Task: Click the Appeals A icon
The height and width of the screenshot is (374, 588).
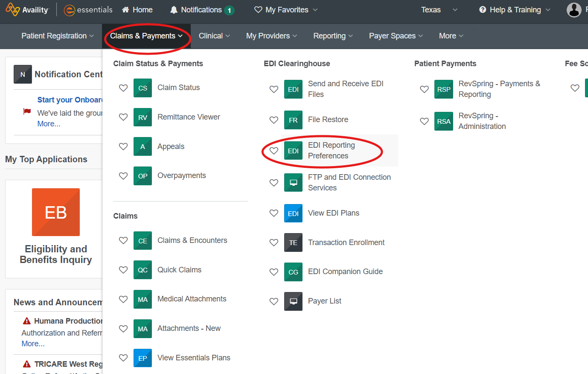Action: point(143,147)
